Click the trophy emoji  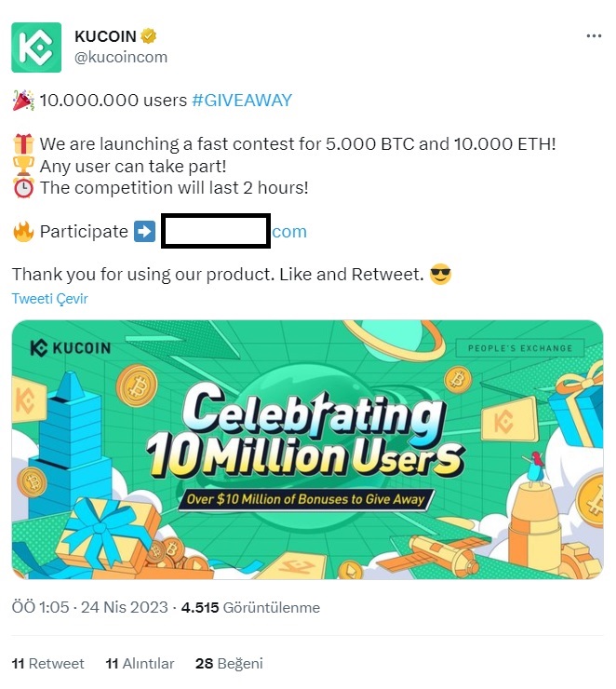pyautogui.click(x=23, y=166)
